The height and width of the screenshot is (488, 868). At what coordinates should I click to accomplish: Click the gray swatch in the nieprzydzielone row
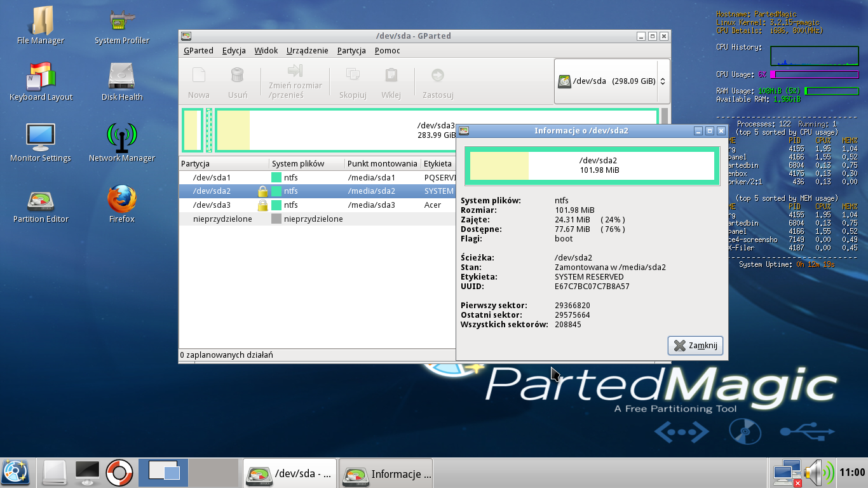coord(276,219)
